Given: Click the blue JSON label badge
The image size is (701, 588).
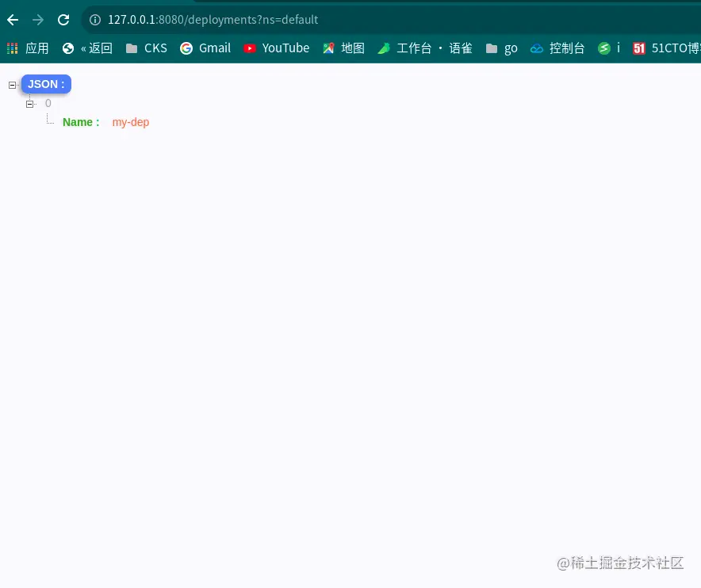Looking at the screenshot, I should [x=46, y=84].
